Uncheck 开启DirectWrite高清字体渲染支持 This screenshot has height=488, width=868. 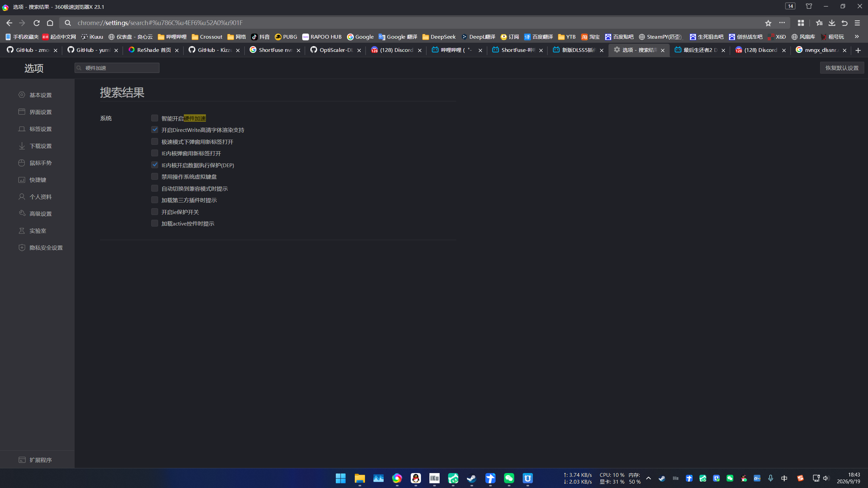coord(155,130)
